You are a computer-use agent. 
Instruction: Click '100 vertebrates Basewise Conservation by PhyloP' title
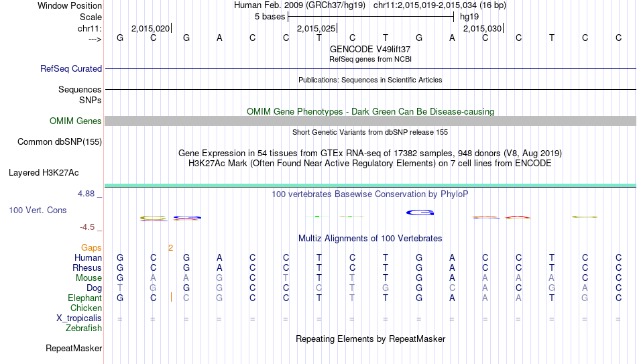(x=370, y=194)
